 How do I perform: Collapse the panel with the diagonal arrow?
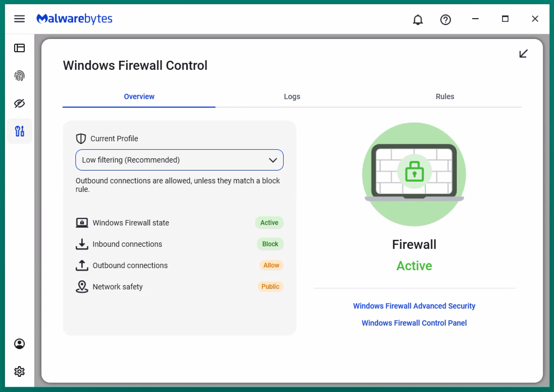(523, 54)
